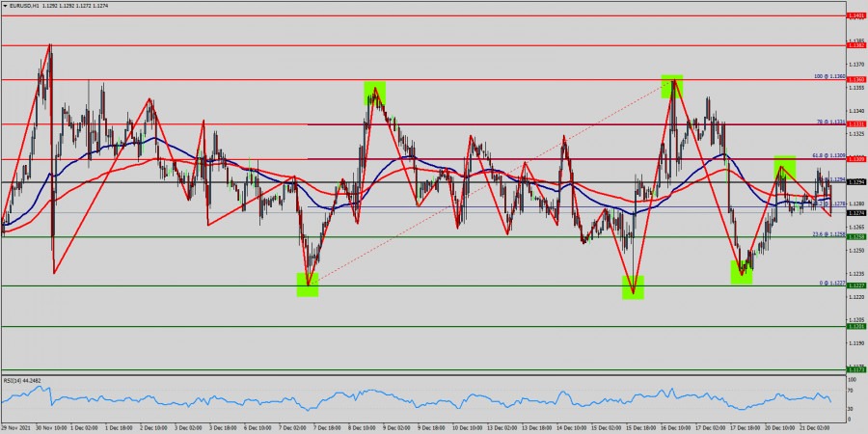Select the green 1.1201 price label
The height and width of the screenshot is (434, 868).
click(x=855, y=326)
